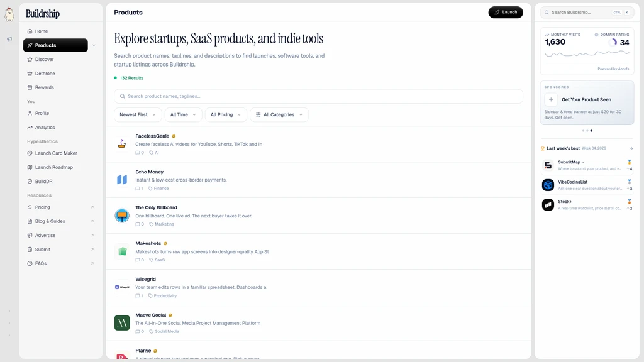Screen dimensions: 644x362
Task: Open Blog & Guides
Action: click(x=50, y=221)
